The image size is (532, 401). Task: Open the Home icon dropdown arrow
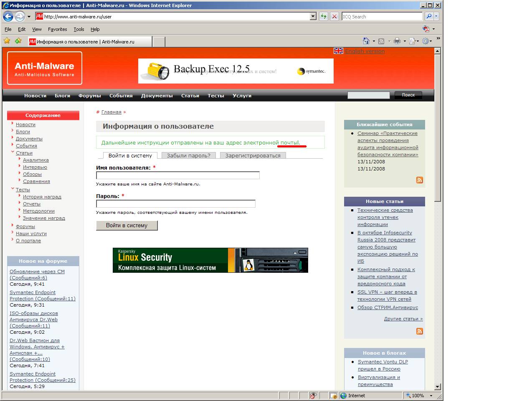pos(373,41)
